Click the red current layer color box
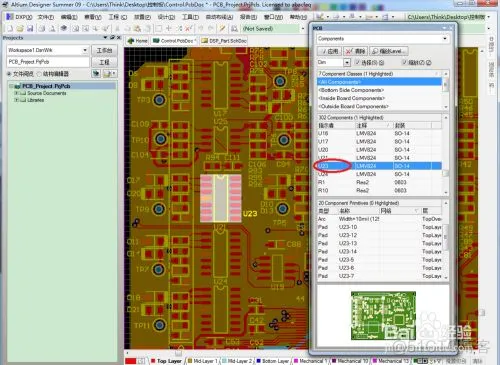 tap(131, 361)
